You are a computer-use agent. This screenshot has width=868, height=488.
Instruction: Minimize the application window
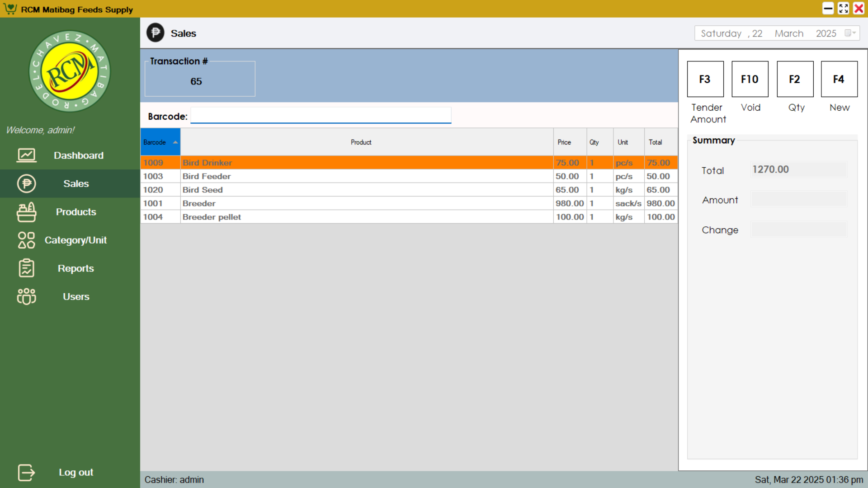(x=828, y=9)
